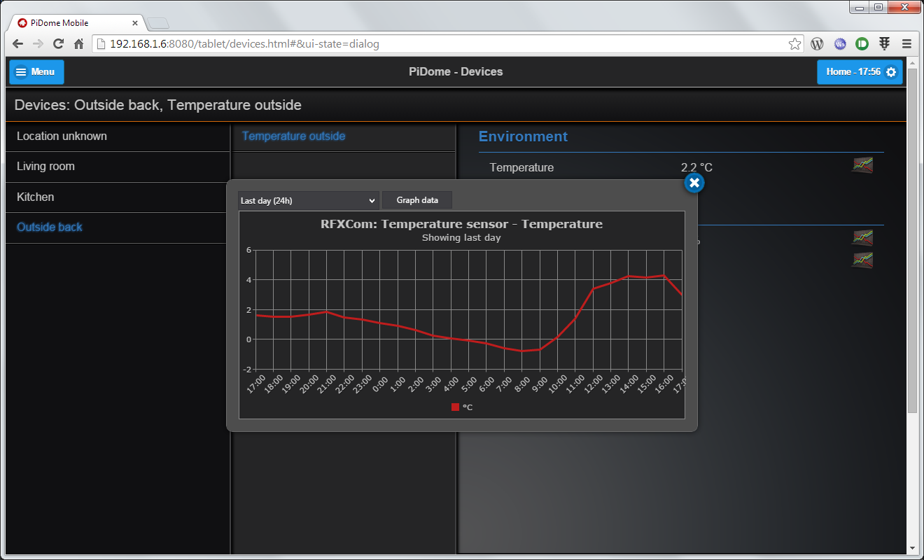Click the Temperature label under Environment
The height and width of the screenshot is (560, 924).
[521, 167]
